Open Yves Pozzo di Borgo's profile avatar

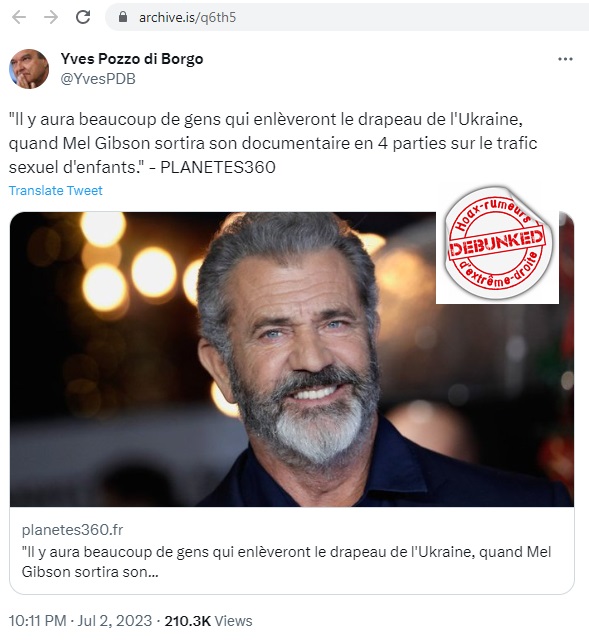29,69
